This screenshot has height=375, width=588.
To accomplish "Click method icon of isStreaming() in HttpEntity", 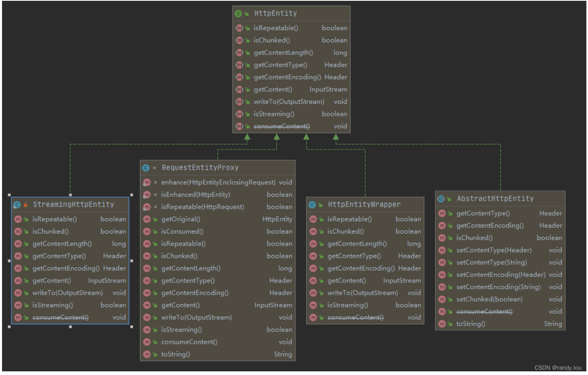I will tap(239, 114).
